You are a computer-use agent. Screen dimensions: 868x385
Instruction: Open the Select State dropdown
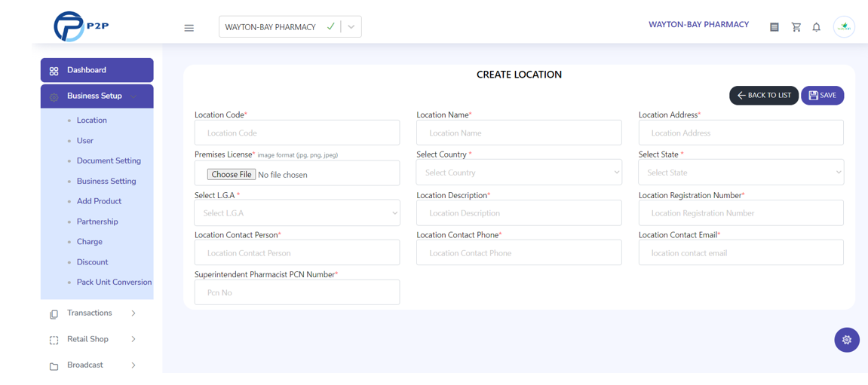pos(741,173)
